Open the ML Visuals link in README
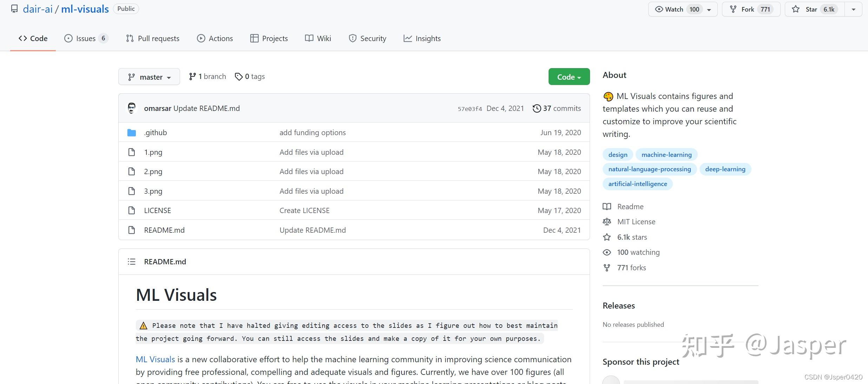868x384 pixels. point(155,359)
